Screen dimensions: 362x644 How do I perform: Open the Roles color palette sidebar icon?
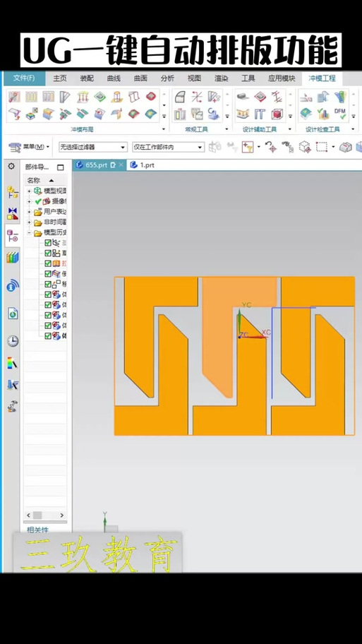click(x=13, y=363)
